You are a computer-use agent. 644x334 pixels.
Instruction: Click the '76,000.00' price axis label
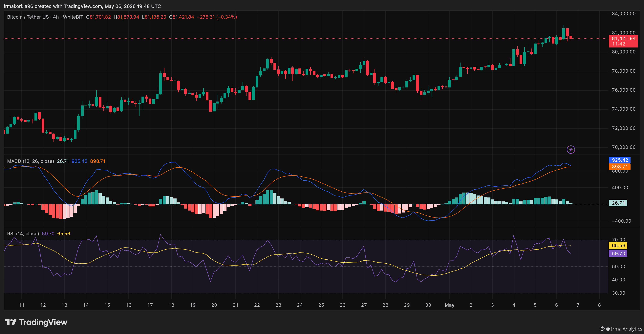point(624,90)
